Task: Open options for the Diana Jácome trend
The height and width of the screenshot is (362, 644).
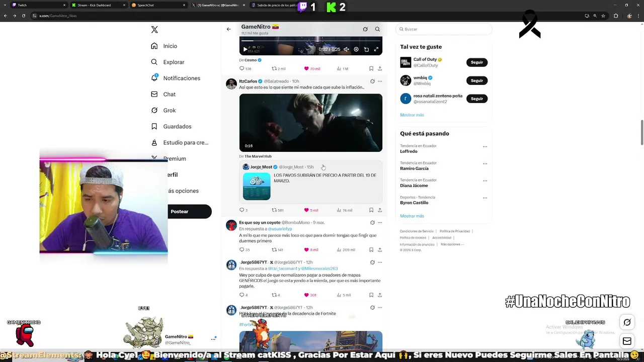Action: [485, 181]
